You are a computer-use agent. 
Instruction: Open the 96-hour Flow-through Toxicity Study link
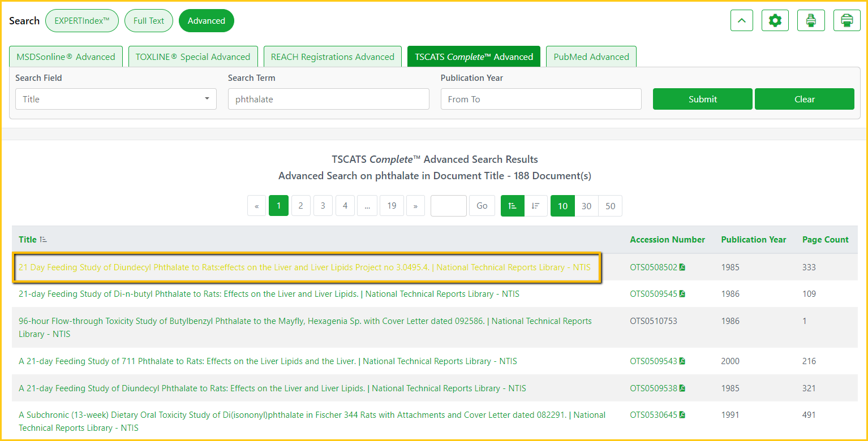click(251, 321)
